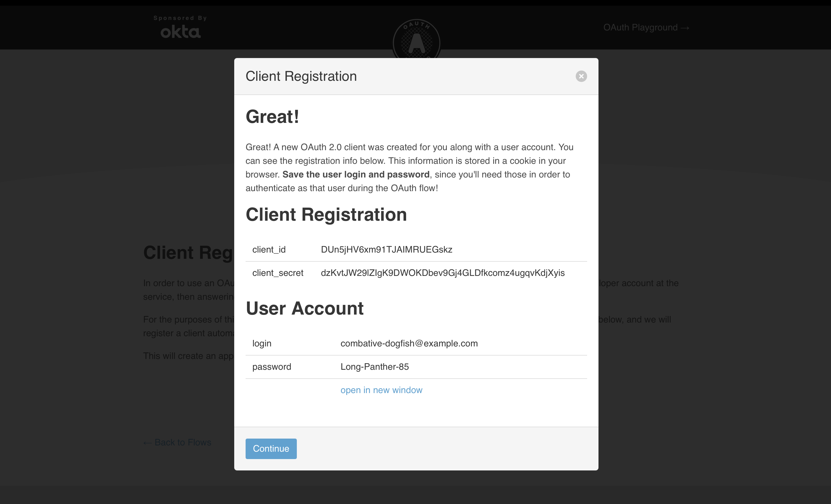Click the Great! heading

[272, 117]
